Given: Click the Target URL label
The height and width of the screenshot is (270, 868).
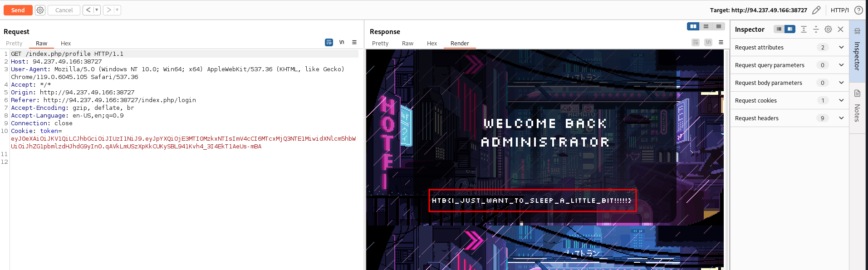Looking at the screenshot, I should point(759,10).
